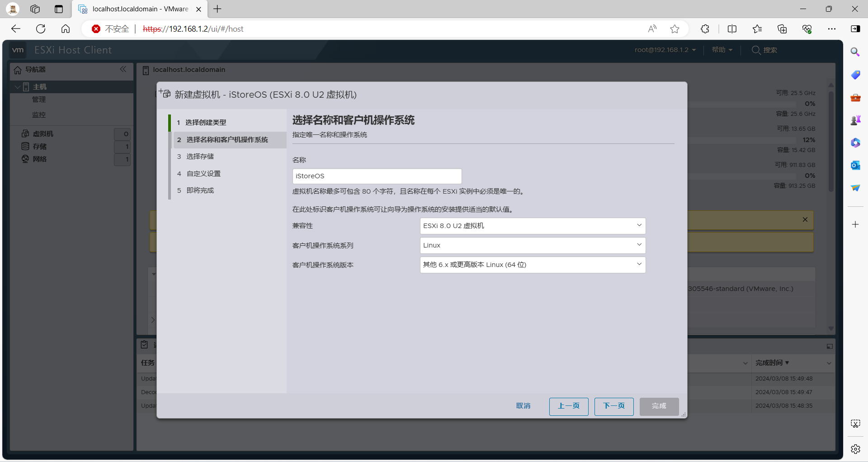Viewport: 868px width, 462px height.
Task: Open split screen view in the browser
Action: [732, 29]
